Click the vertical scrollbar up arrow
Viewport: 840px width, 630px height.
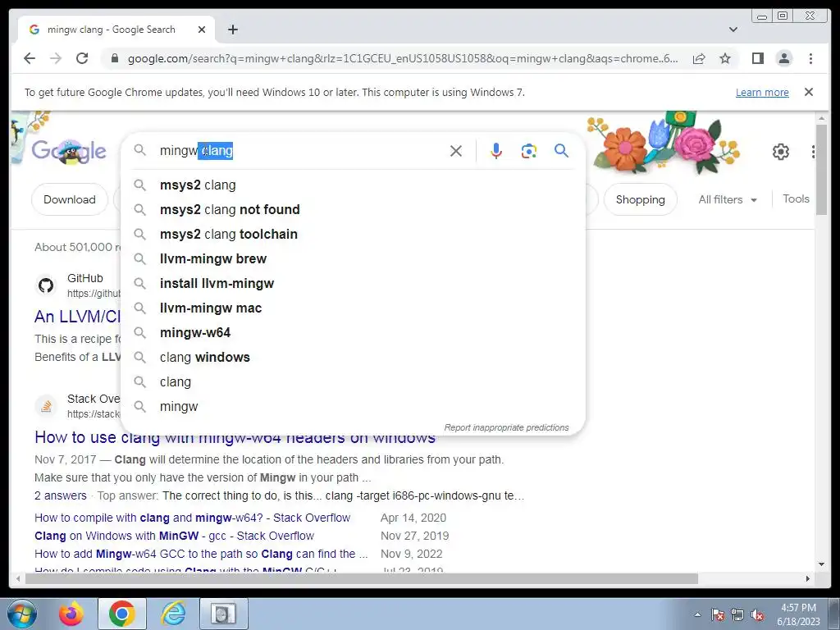(821, 118)
